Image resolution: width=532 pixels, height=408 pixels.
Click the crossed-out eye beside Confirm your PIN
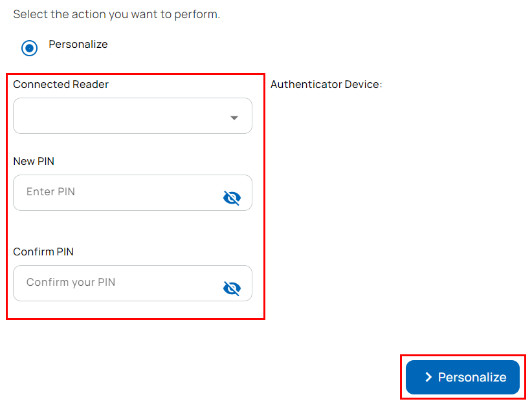[x=231, y=288]
